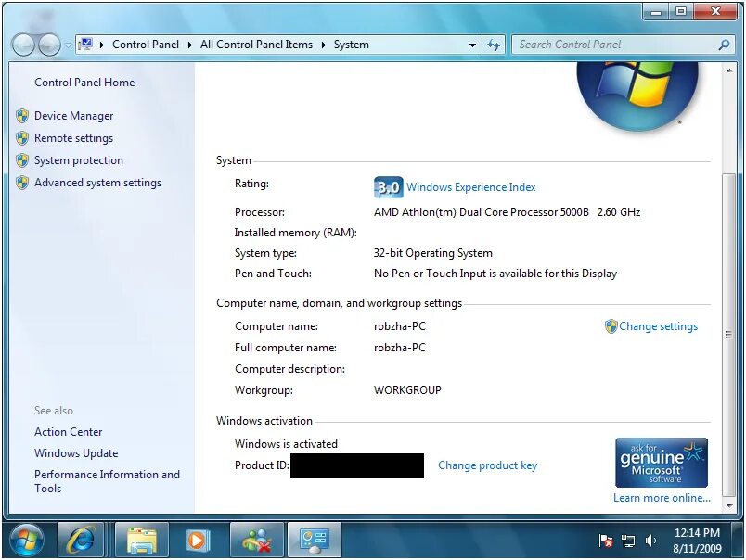This screenshot has height=560, width=746.
Task: Open Windows Explorer from taskbar
Action: coord(142,540)
